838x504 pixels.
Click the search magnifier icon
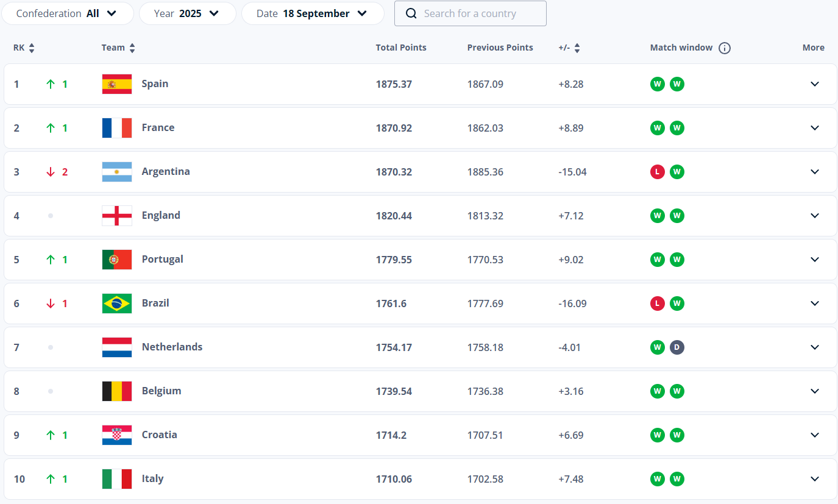click(411, 13)
